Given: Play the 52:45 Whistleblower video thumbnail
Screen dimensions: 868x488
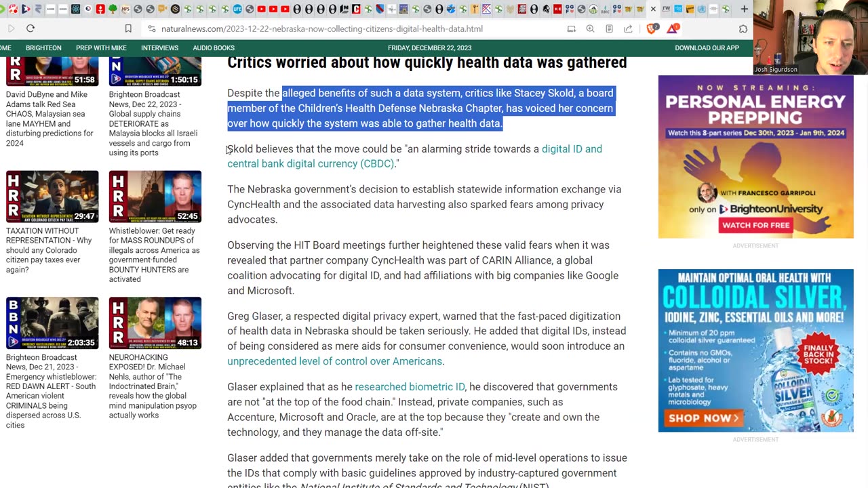Looking at the screenshot, I should click(x=155, y=197).
